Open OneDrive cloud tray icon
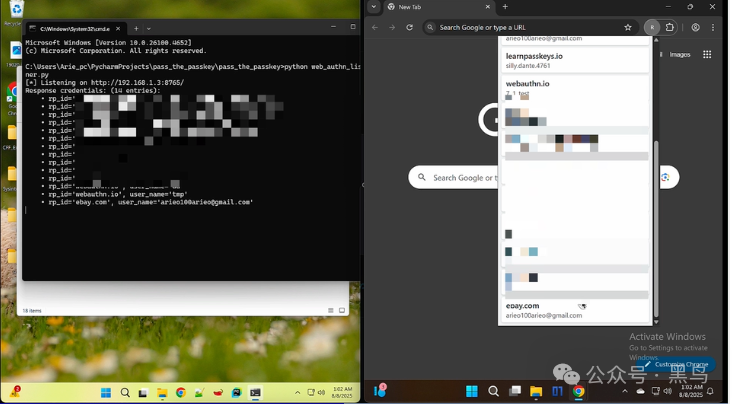 [640, 391]
